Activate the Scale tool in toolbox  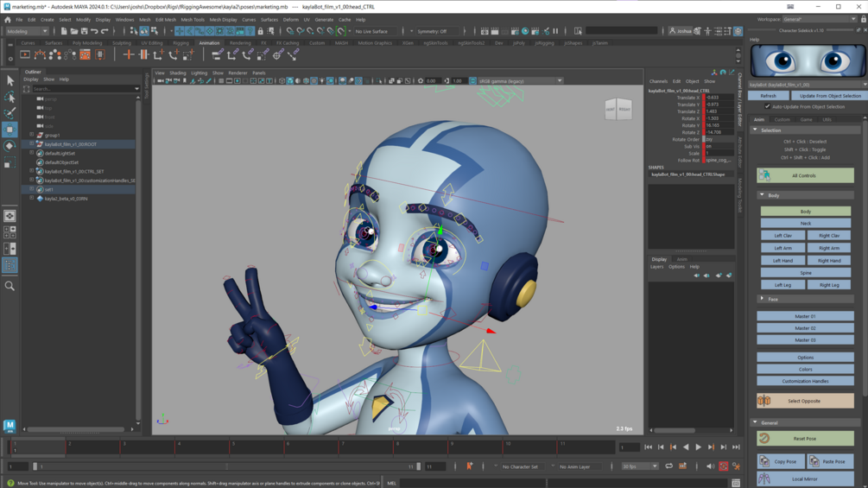[x=10, y=162]
